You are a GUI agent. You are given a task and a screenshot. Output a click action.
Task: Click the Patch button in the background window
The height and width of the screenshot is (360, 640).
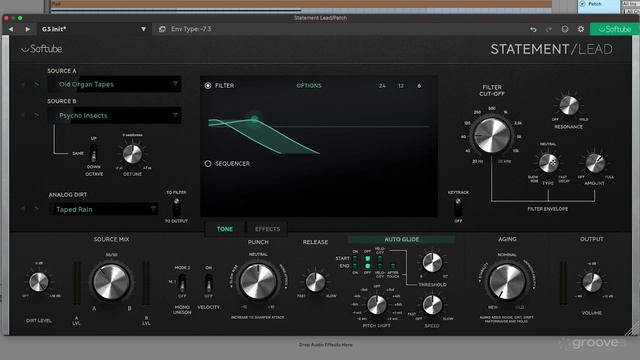pyautogui.click(x=594, y=4)
